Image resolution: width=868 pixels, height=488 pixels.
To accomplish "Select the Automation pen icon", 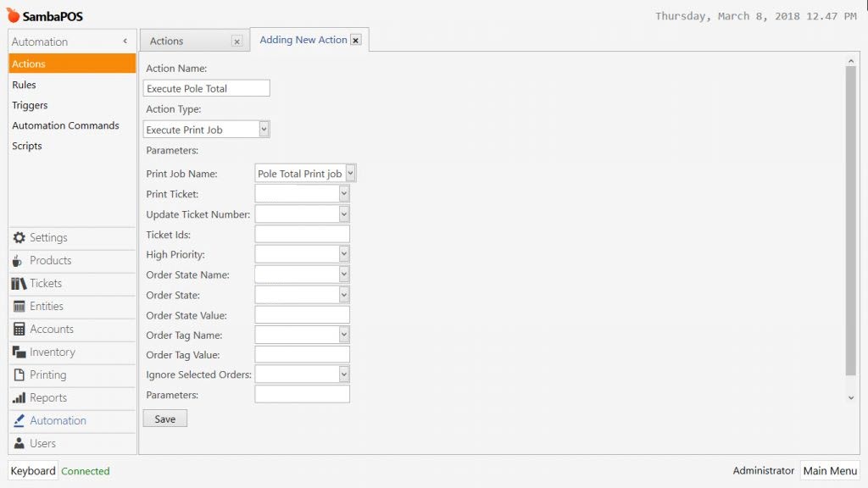I will (x=18, y=420).
